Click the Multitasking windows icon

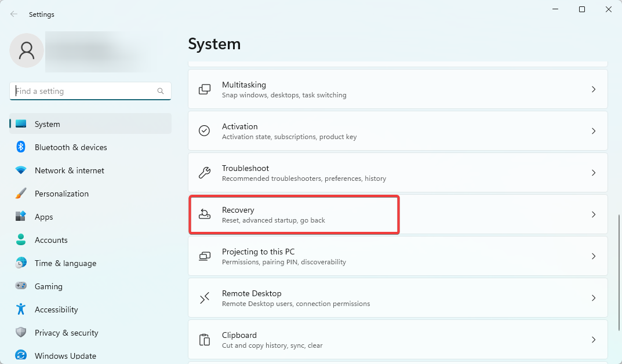pos(204,89)
